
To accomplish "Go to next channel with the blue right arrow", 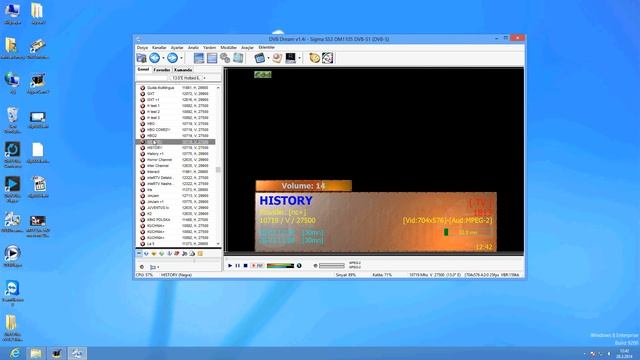I will coord(172,58).
